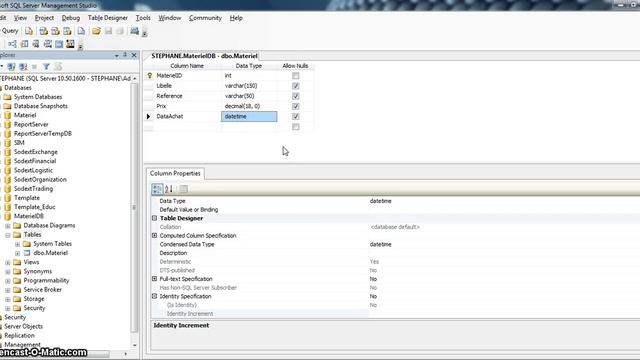
Task: Click the Analysis Services DMX Query icon
Action: [x=55, y=31]
